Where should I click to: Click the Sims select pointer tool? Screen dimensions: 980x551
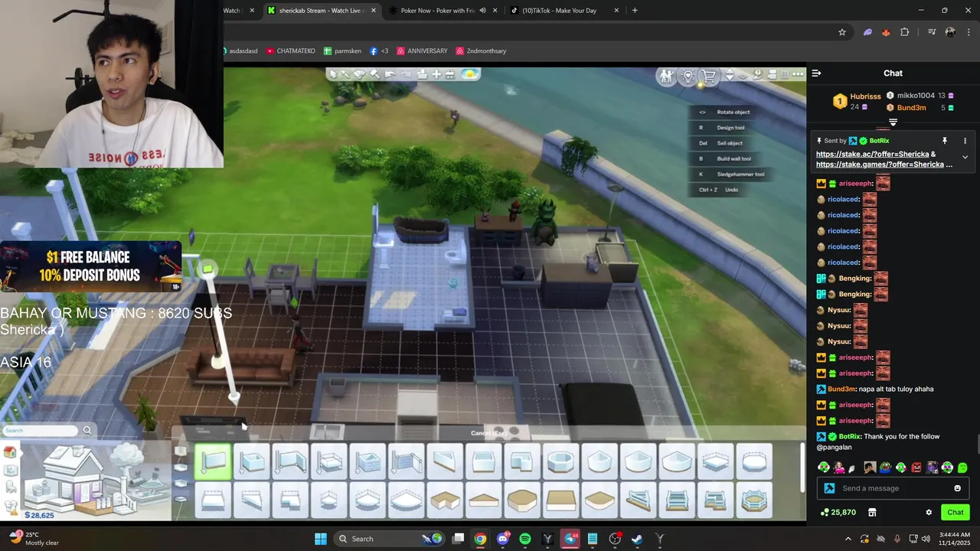point(332,74)
